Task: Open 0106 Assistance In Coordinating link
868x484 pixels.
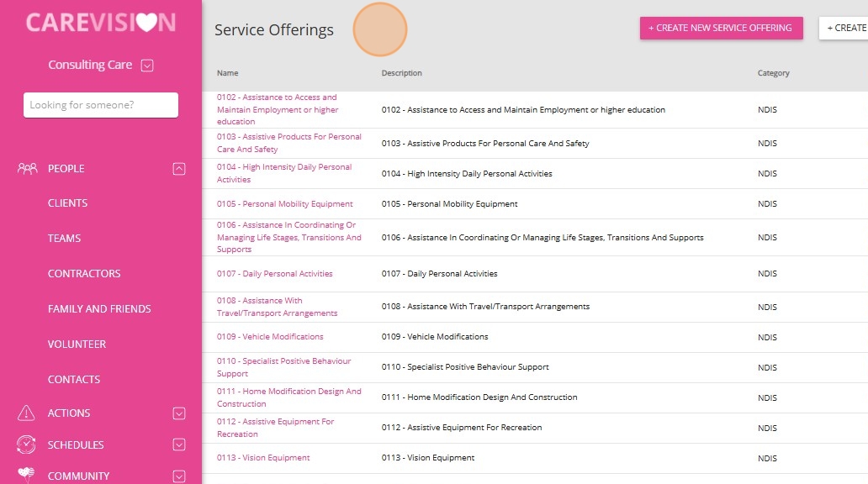Action: tap(289, 237)
